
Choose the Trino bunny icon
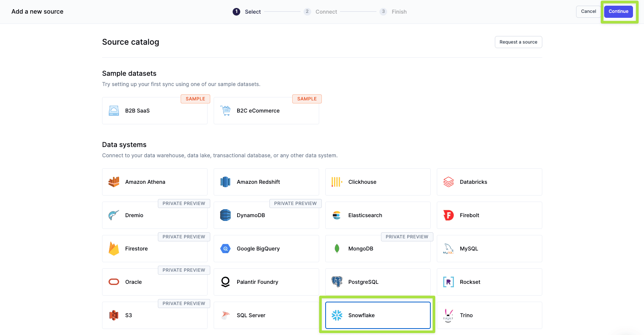(449, 315)
